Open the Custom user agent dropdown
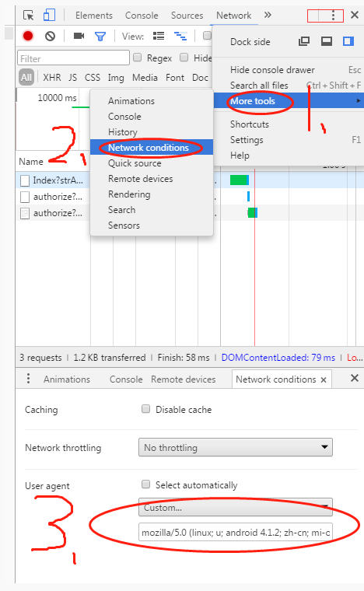 [236, 507]
